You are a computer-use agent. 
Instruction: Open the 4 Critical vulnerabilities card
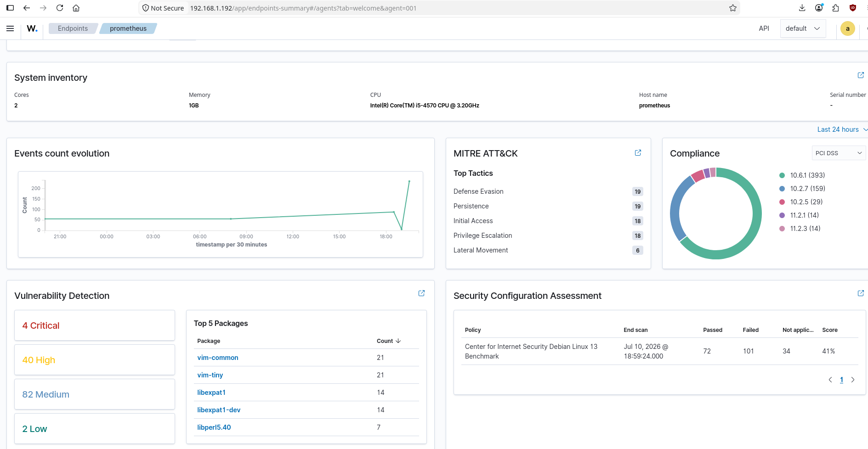coord(95,326)
